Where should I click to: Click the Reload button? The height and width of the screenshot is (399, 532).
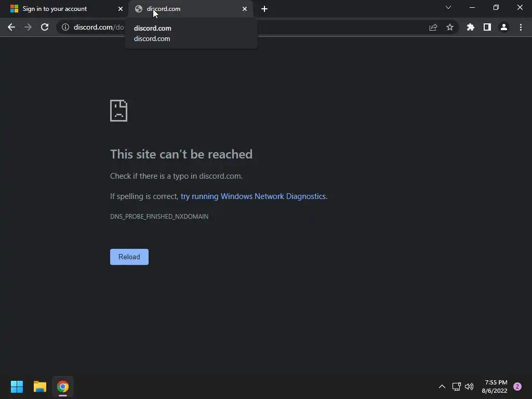tap(129, 257)
